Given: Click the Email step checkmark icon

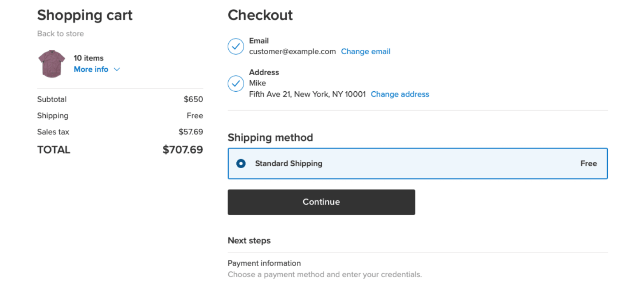Looking at the screenshot, I should pos(236,46).
